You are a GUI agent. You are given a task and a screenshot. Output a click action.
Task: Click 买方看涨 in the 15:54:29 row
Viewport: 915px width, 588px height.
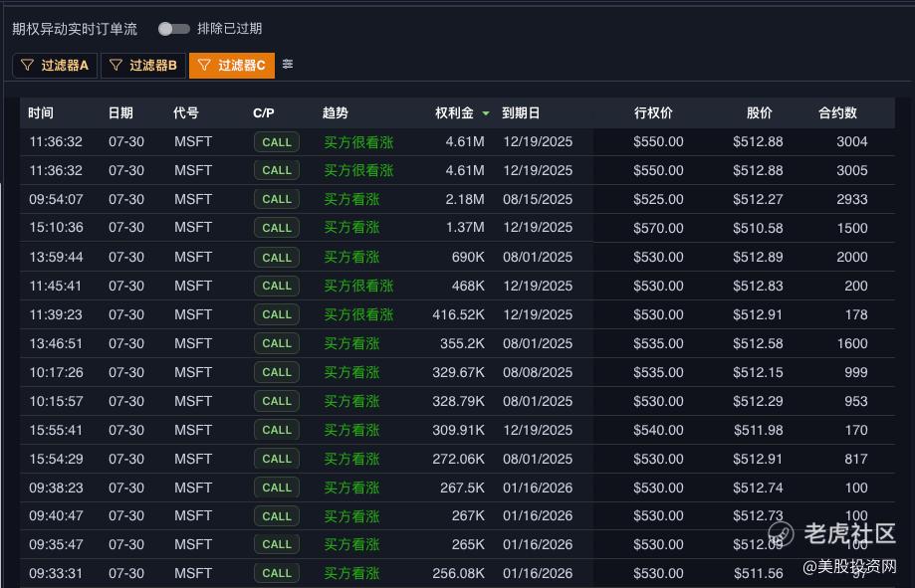351,459
